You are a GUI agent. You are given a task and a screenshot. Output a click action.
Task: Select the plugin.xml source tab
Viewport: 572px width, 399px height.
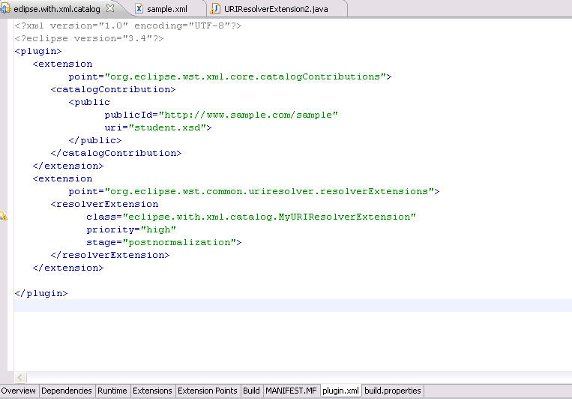tap(340, 391)
